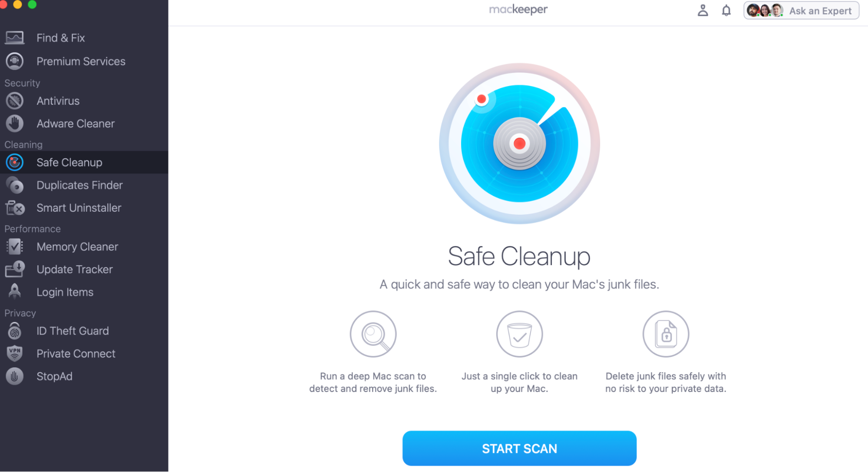Open the ID Theft Guard fingerprint icon
The height and width of the screenshot is (472, 868).
pyautogui.click(x=15, y=331)
